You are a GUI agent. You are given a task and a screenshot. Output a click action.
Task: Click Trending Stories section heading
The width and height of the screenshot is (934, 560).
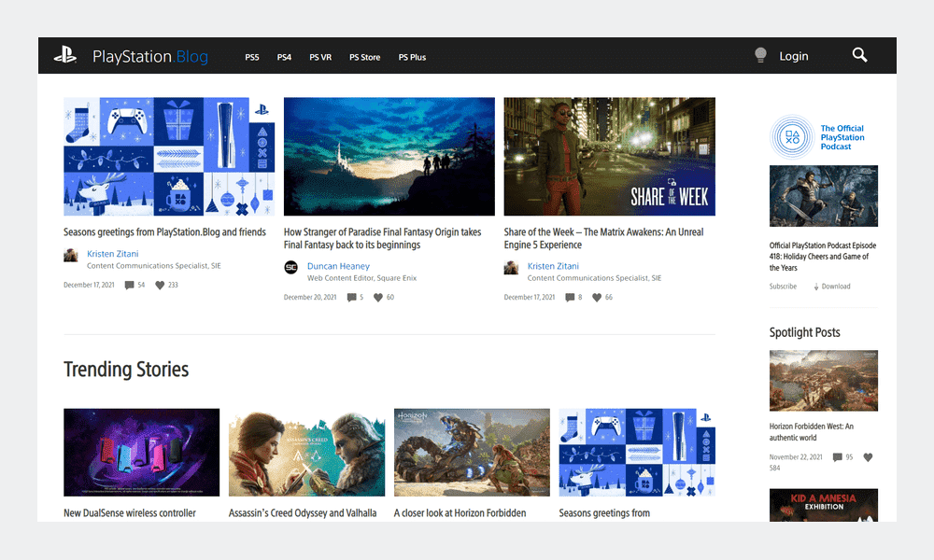[126, 370]
